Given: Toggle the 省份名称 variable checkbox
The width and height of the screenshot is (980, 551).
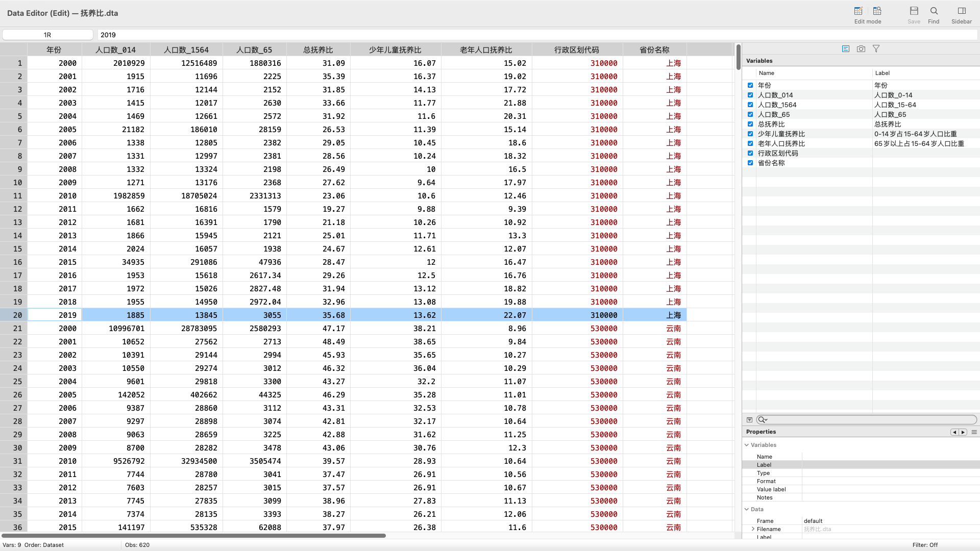Looking at the screenshot, I should (x=750, y=163).
